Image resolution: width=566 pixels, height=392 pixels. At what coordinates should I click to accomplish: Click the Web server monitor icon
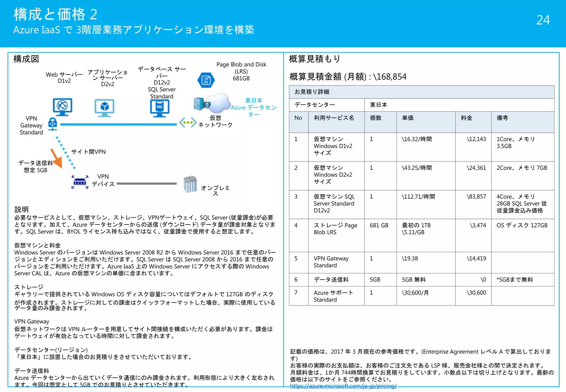click(62, 107)
